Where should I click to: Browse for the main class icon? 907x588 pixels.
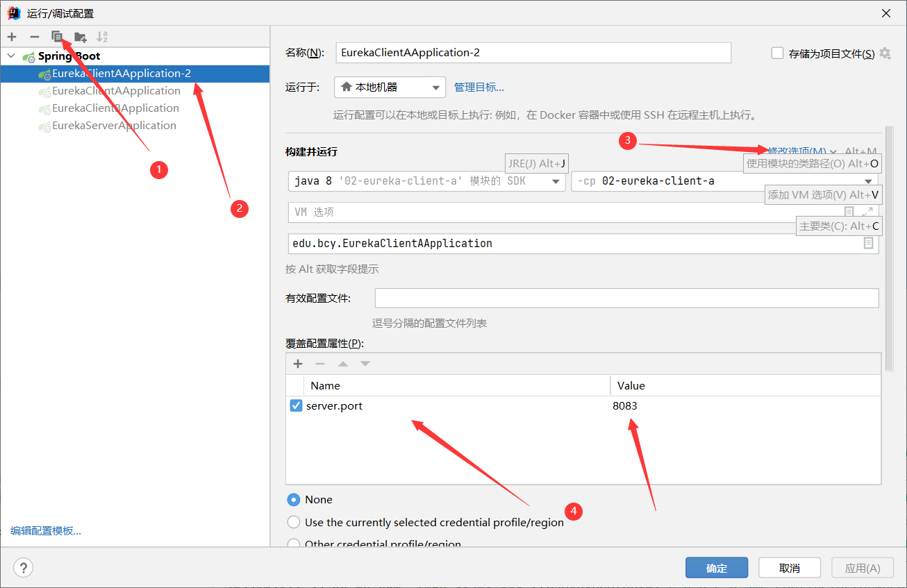pyautogui.click(x=868, y=244)
